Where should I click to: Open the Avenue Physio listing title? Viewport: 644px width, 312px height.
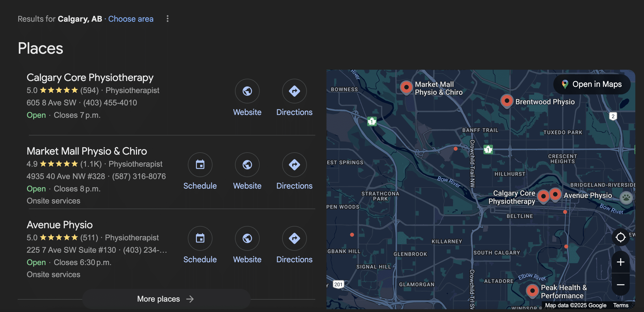60,225
